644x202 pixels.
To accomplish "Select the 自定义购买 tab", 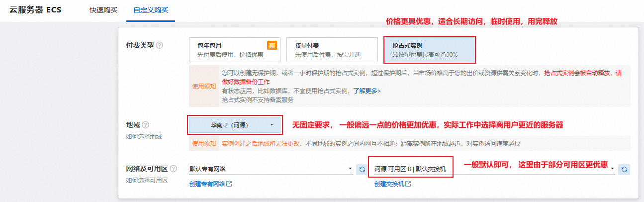I will [x=151, y=10].
